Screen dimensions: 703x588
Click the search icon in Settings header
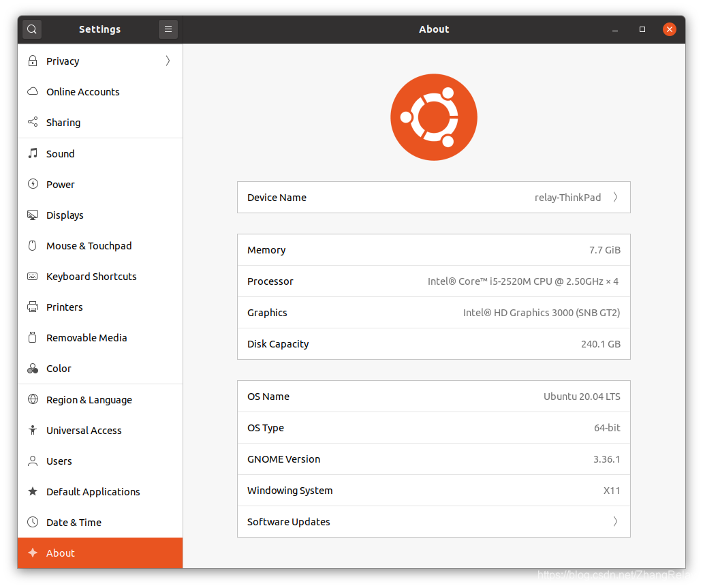[x=31, y=29]
